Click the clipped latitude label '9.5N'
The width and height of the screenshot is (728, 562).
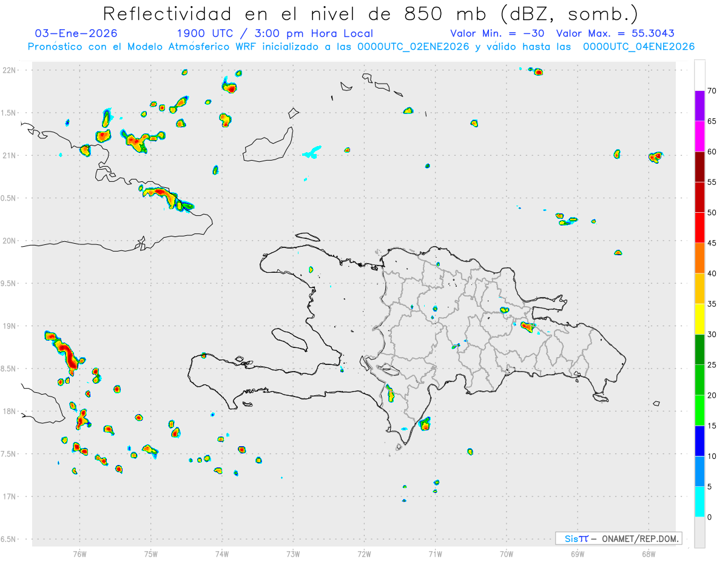pos(8,283)
